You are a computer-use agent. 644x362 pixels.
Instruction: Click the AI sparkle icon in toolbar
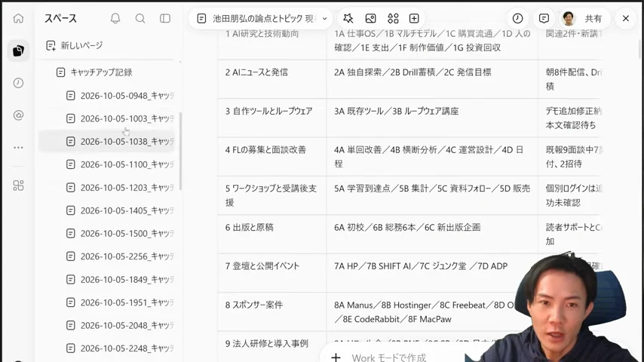348,19
